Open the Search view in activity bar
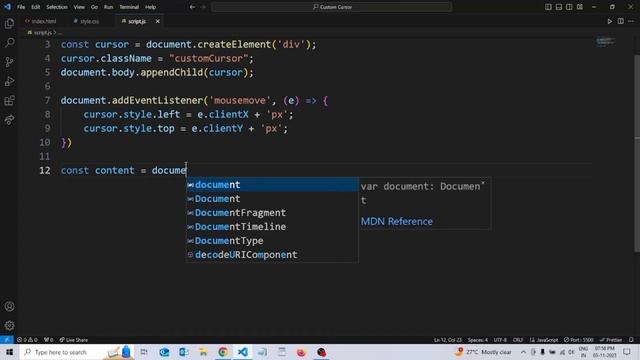The width and height of the screenshot is (640, 360). pos(9,42)
